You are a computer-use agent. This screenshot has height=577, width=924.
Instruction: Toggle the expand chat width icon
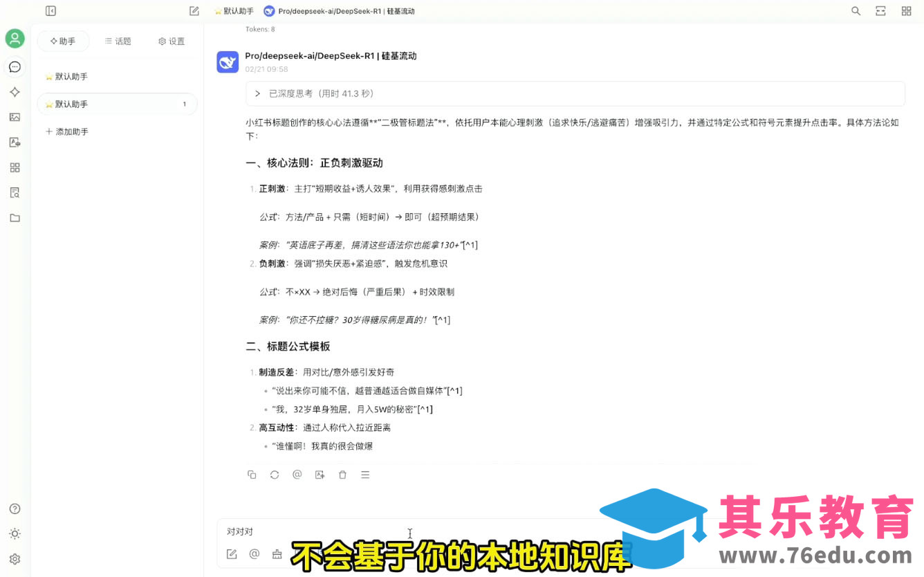[880, 11]
